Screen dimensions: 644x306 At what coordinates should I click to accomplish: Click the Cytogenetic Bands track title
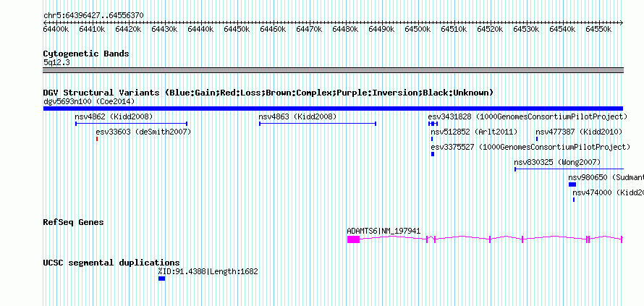pos(86,54)
